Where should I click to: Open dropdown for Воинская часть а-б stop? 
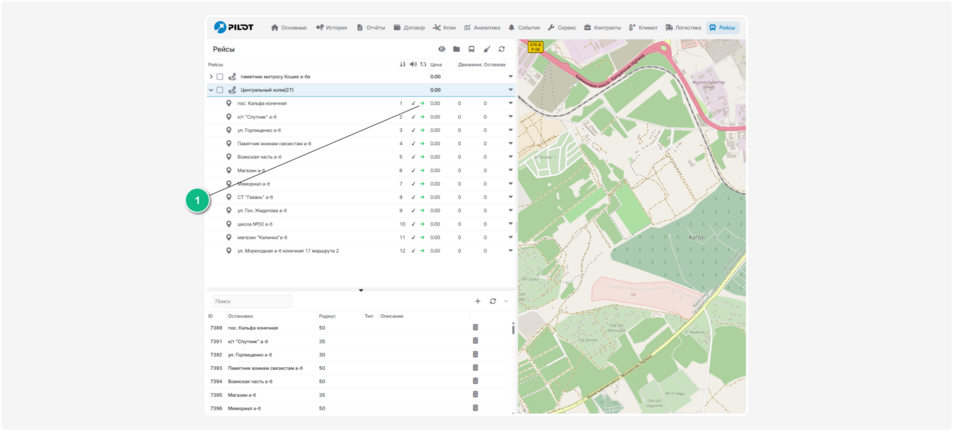coord(511,157)
